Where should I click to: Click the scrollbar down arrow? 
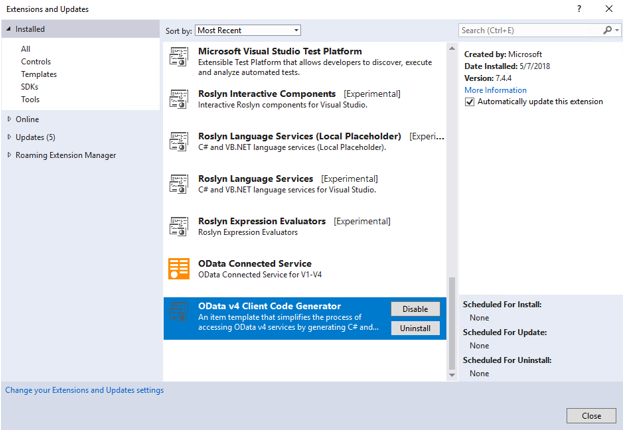(452, 375)
